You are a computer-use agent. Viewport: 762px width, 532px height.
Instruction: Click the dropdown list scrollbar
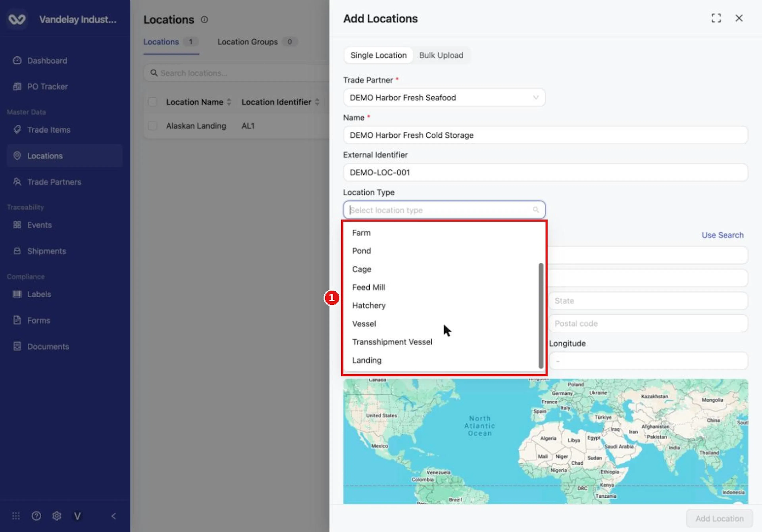[541, 316]
